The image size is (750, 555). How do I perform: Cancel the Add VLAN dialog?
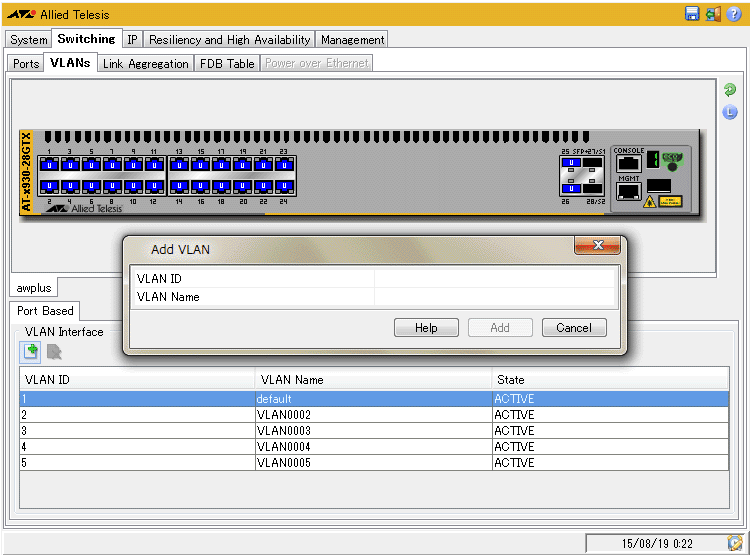coord(574,328)
